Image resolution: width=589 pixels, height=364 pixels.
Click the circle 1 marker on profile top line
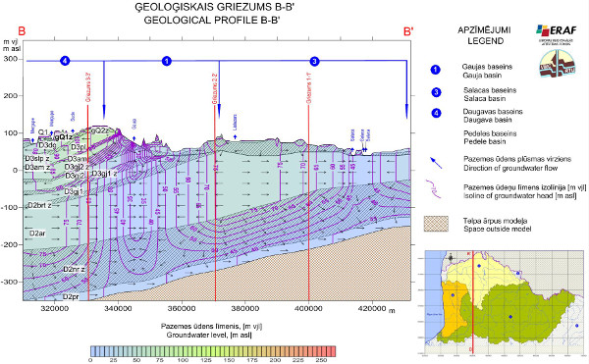[x=167, y=61]
